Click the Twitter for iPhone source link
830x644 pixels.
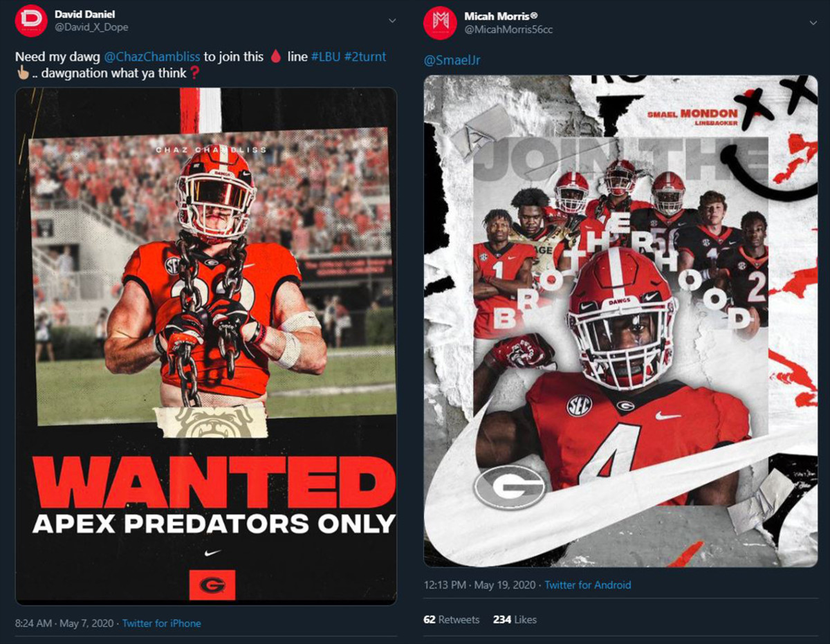[162, 623]
